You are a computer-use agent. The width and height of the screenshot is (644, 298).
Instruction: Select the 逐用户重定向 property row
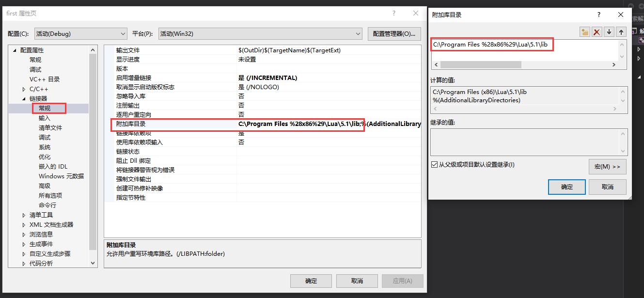(263, 115)
